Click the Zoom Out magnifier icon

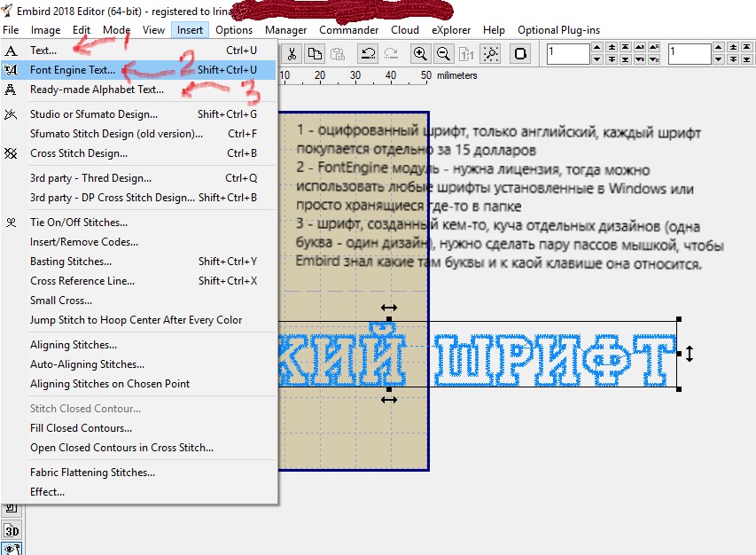click(443, 53)
